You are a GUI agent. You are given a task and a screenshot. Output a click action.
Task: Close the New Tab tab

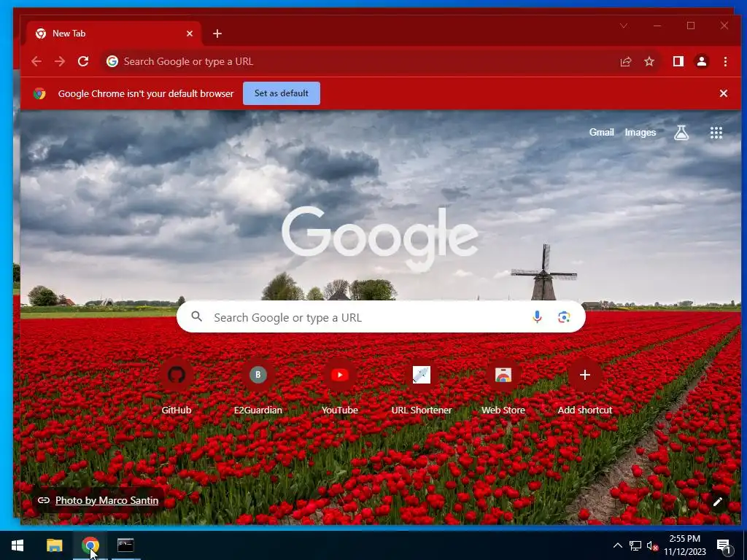click(x=190, y=34)
